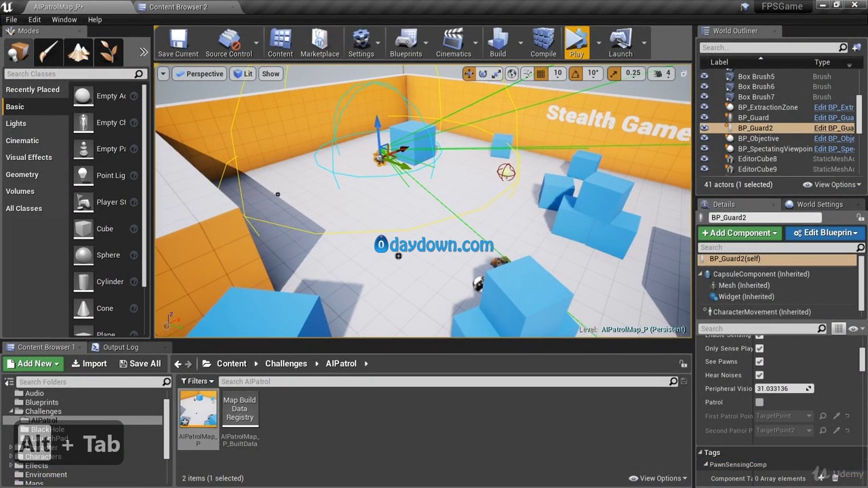Select the Place mode icon
The height and width of the screenshot is (488, 868).
(x=18, y=52)
